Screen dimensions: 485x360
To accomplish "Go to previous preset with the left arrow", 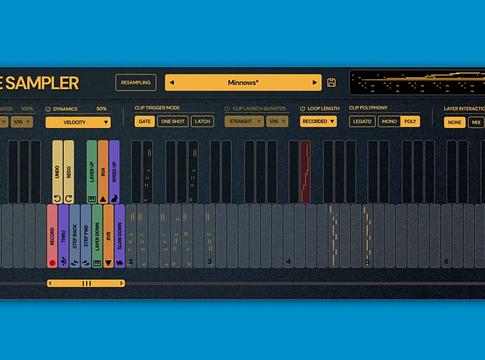I will (172, 82).
